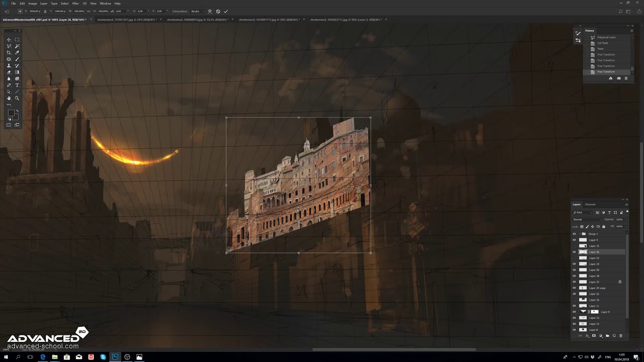
Task: Open the Layer menu
Action: click(x=44, y=4)
